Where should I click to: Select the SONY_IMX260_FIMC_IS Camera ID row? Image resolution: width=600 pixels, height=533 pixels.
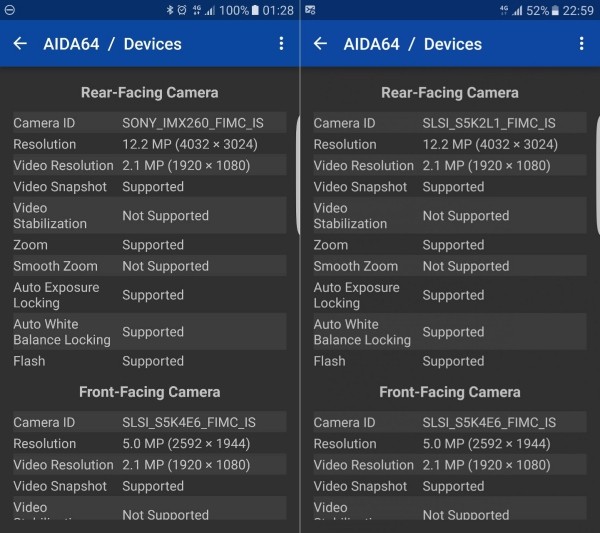point(150,123)
